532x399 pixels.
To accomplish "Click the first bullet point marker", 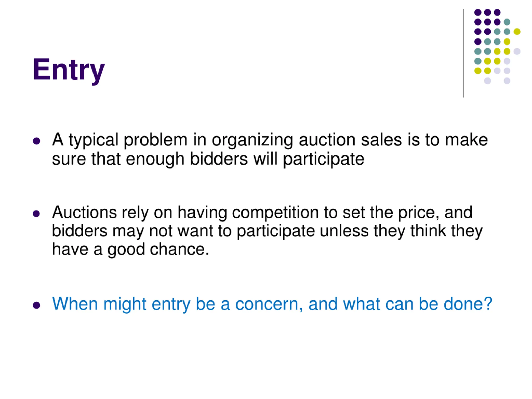I will (x=37, y=141).
